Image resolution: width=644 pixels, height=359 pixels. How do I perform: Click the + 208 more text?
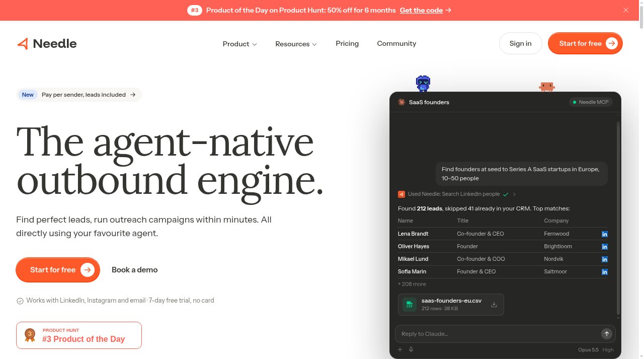point(412,284)
